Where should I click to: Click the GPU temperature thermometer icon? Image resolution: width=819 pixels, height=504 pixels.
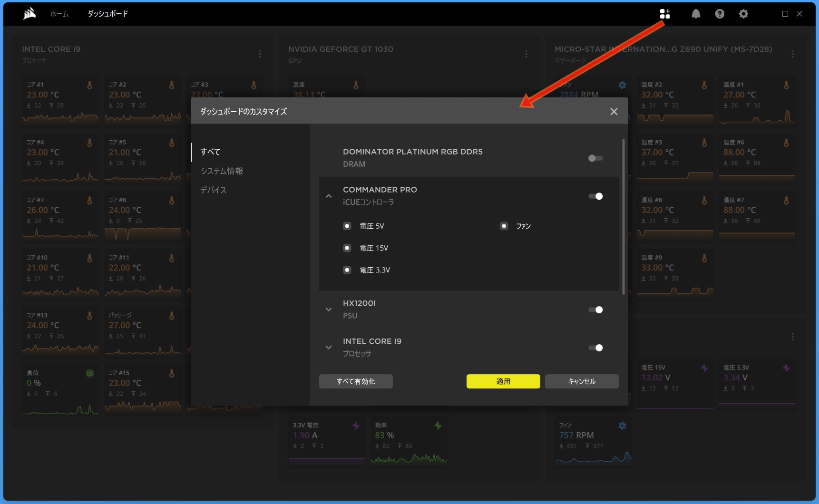(x=356, y=85)
